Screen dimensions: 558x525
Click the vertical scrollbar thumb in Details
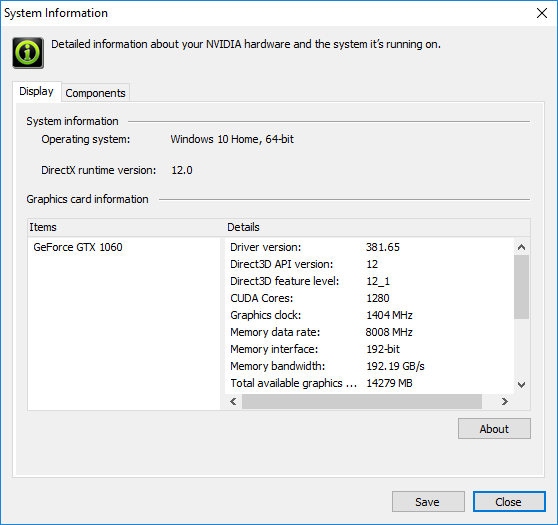(x=521, y=287)
